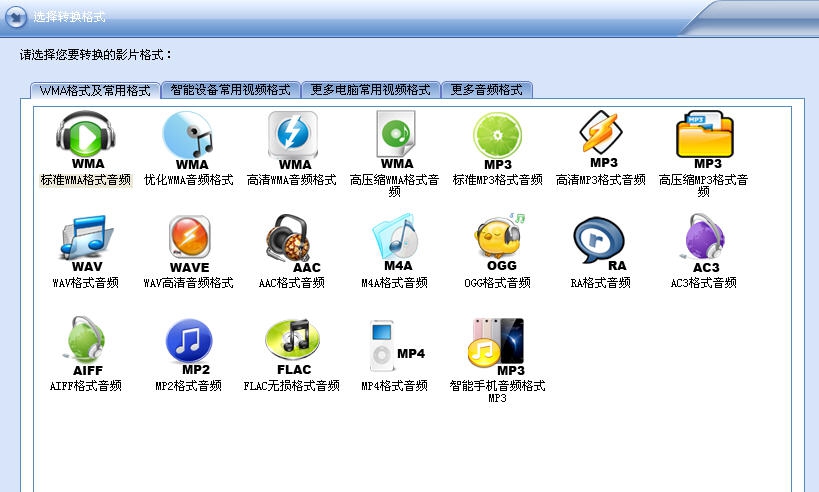
Task: Choose the WAVE orange disk icon
Action: point(189,243)
